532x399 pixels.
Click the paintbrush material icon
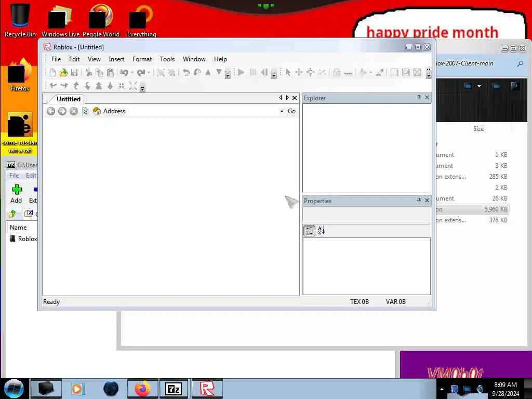pyautogui.click(x=379, y=72)
